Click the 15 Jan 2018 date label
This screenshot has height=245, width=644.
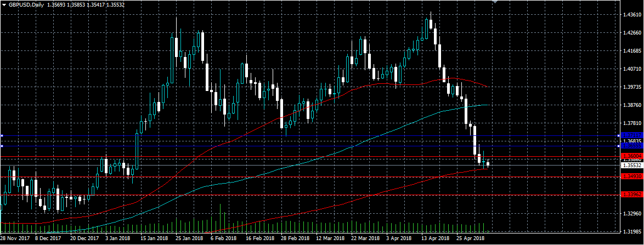pyautogui.click(x=155, y=238)
